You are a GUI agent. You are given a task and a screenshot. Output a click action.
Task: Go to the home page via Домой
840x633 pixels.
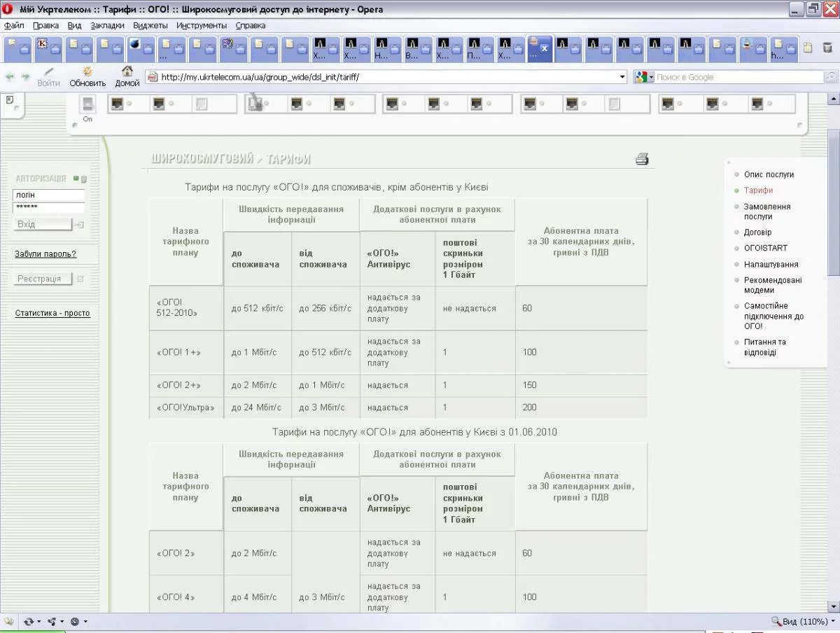pos(127,77)
